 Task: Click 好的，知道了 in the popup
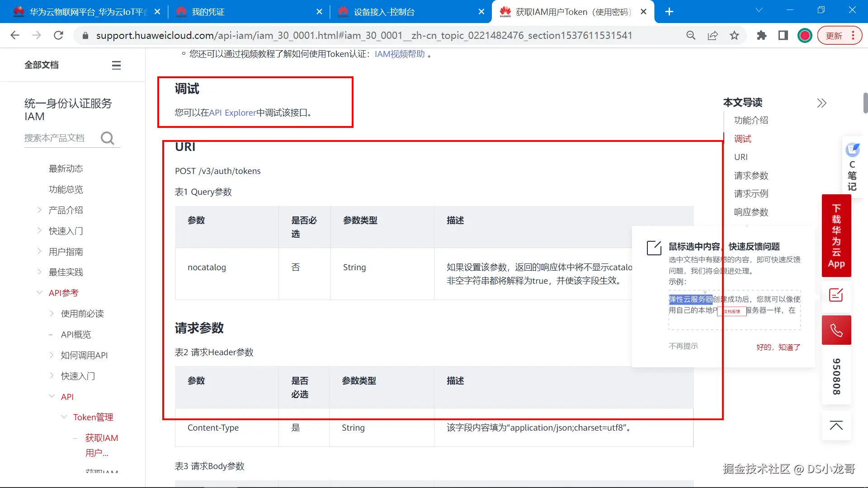(x=778, y=347)
